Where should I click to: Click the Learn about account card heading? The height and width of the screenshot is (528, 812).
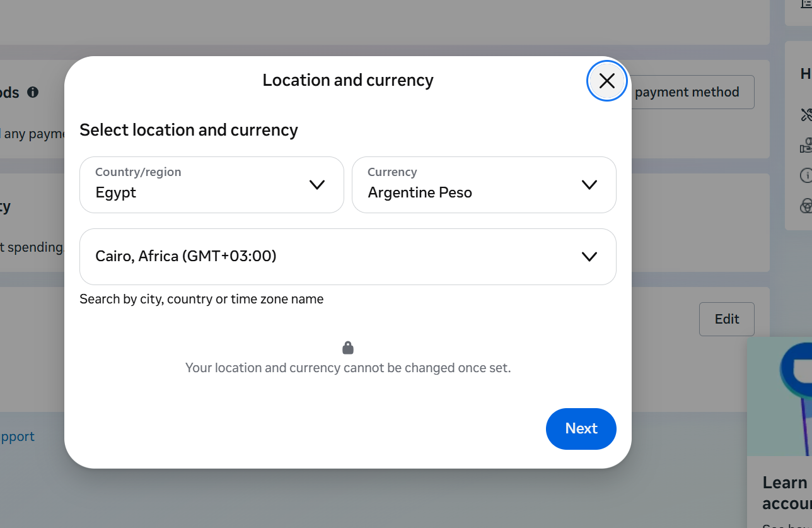[x=787, y=493]
